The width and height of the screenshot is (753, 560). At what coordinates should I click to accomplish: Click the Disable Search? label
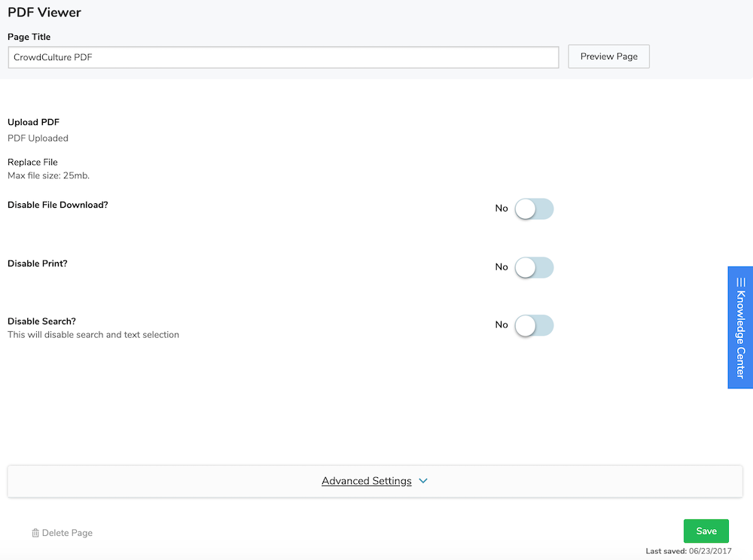click(41, 321)
